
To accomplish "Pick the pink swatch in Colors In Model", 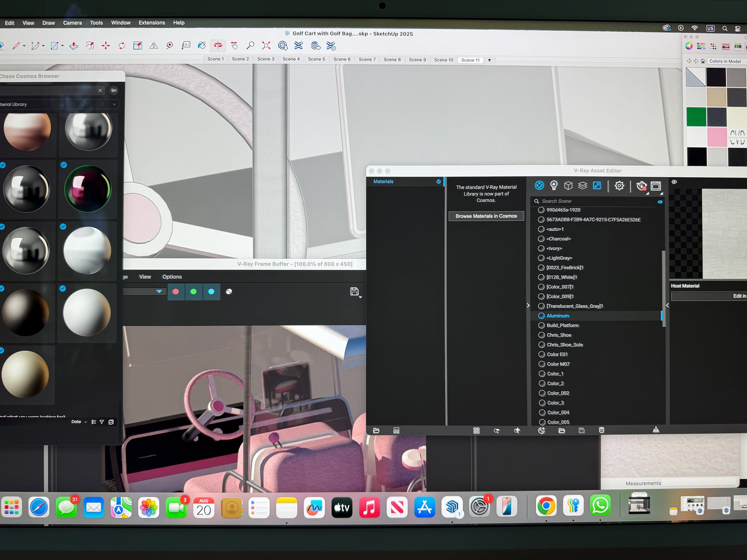I will click(716, 137).
